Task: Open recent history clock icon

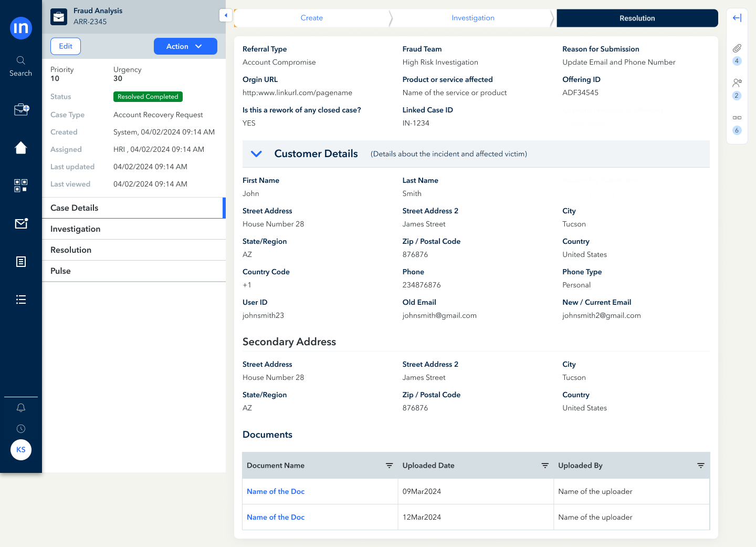Action: [21, 429]
